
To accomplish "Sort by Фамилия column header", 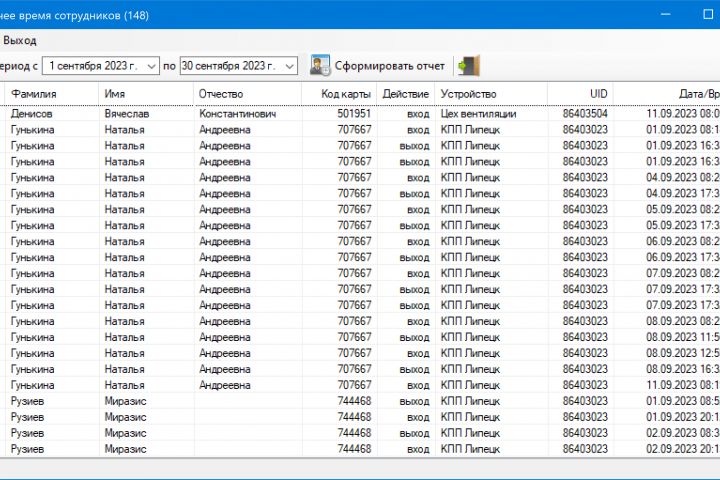I will pyautogui.click(x=51, y=94).
